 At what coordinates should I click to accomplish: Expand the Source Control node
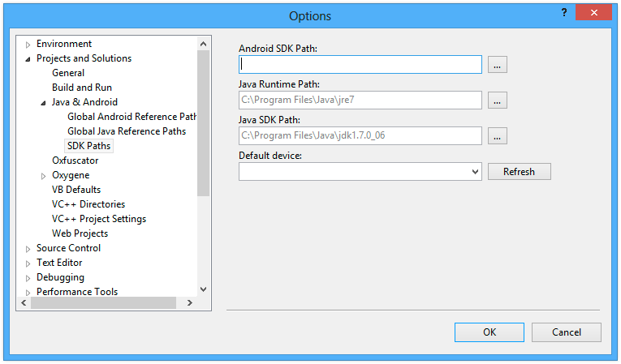28,249
